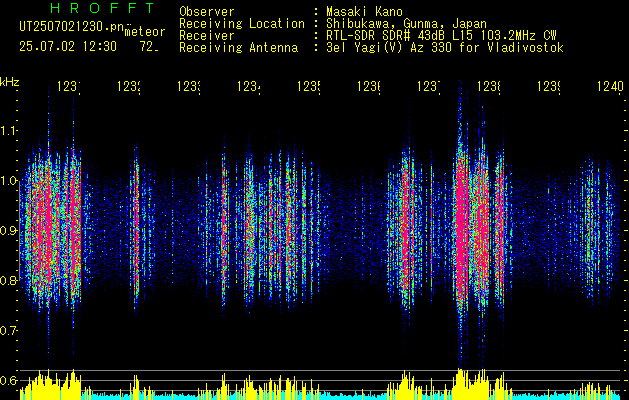Click the Receiving Antenna label

coord(238,48)
